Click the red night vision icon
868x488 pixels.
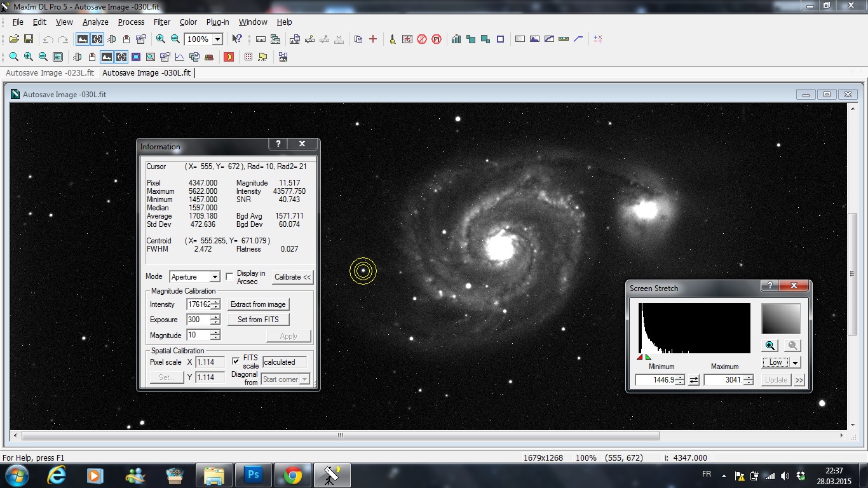pos(229,57)
